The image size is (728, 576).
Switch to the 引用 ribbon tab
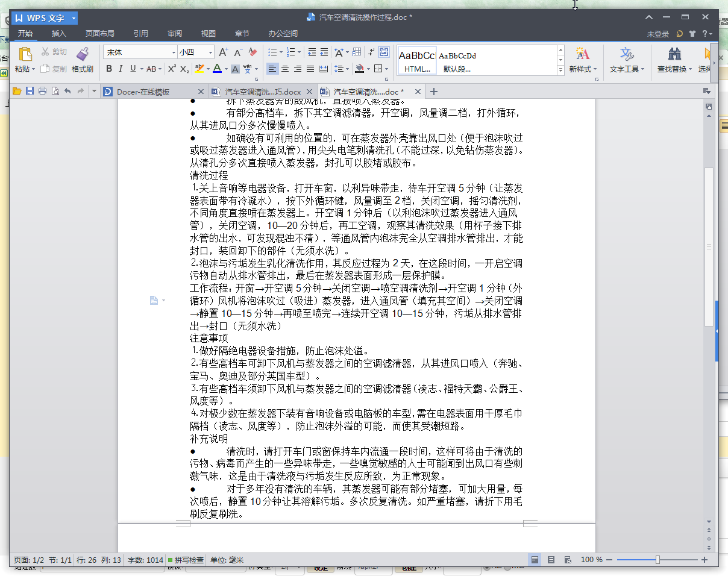pyautogui.click(x=141, y=34)
